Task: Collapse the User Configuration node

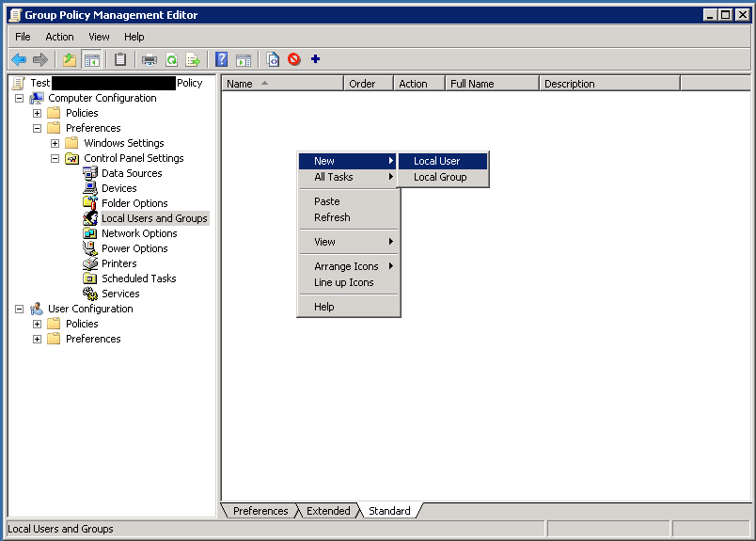Action: 20,309
